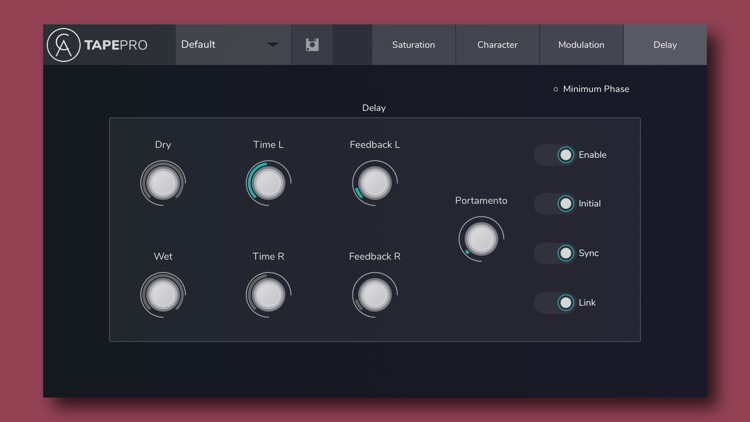Switch to the Saturation tab
Screen dimensions: 750x422
point(414,44)
